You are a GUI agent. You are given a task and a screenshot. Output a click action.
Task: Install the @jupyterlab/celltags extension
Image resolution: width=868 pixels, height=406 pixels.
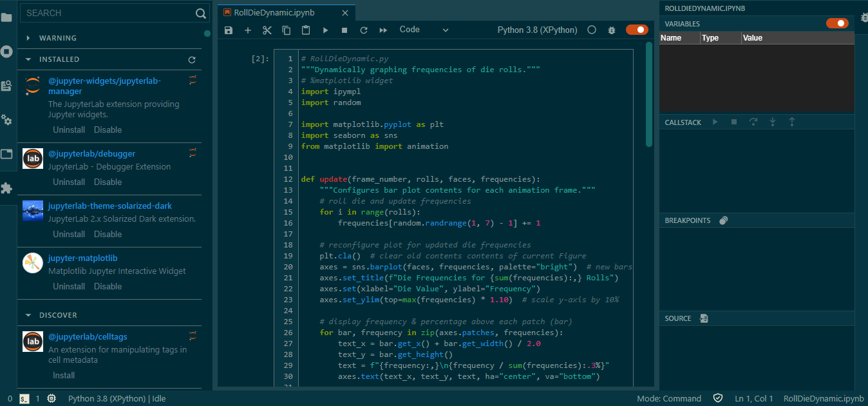point(63,375)
